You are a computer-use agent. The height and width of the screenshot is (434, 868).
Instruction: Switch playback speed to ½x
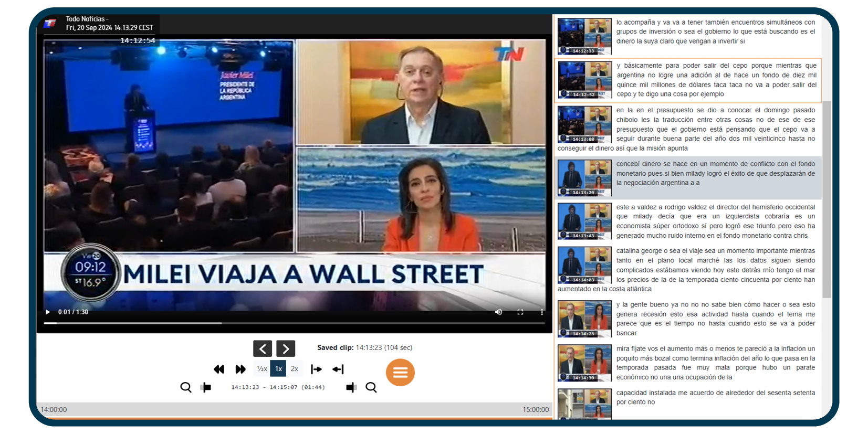click(x=262, y=369)
